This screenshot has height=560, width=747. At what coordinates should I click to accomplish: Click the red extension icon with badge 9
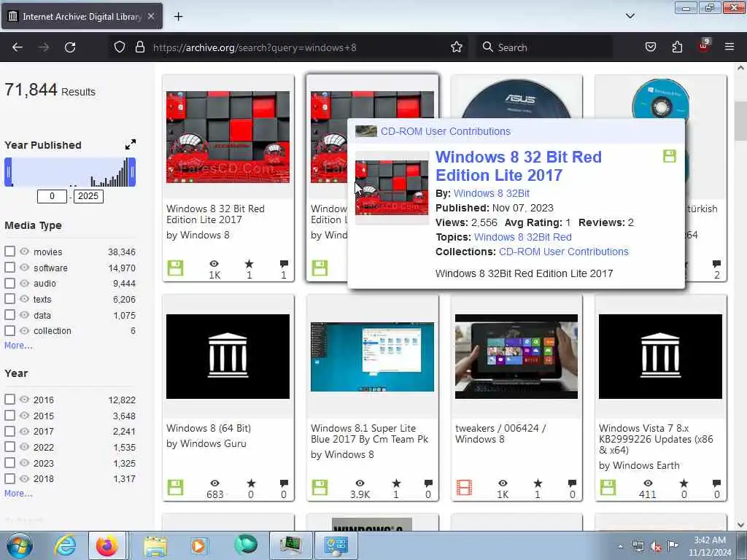coord(704,46)
